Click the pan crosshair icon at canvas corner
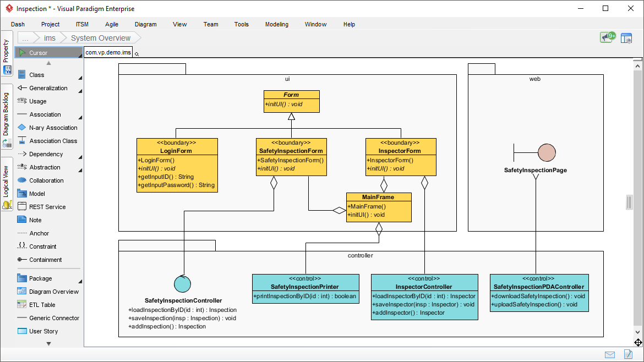Image resolution: width=644 pixels, height=362 pixels. [x=638, y=342]
